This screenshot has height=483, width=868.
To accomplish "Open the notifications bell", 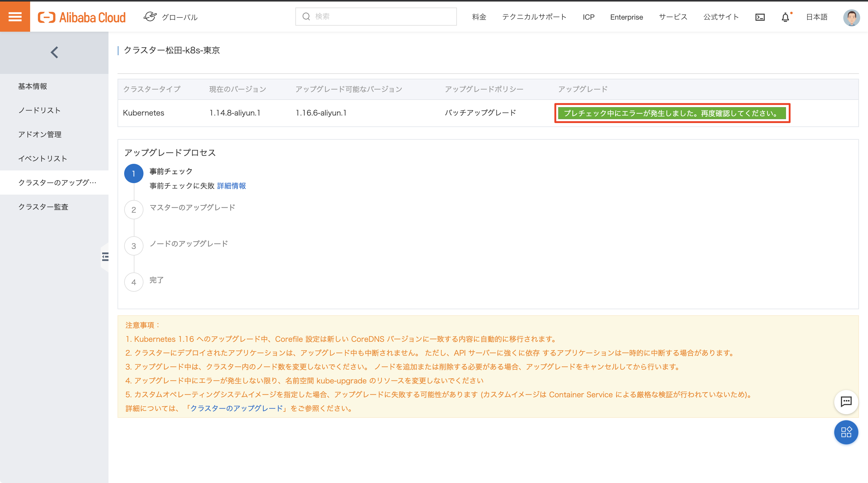I will coord(785,17).
